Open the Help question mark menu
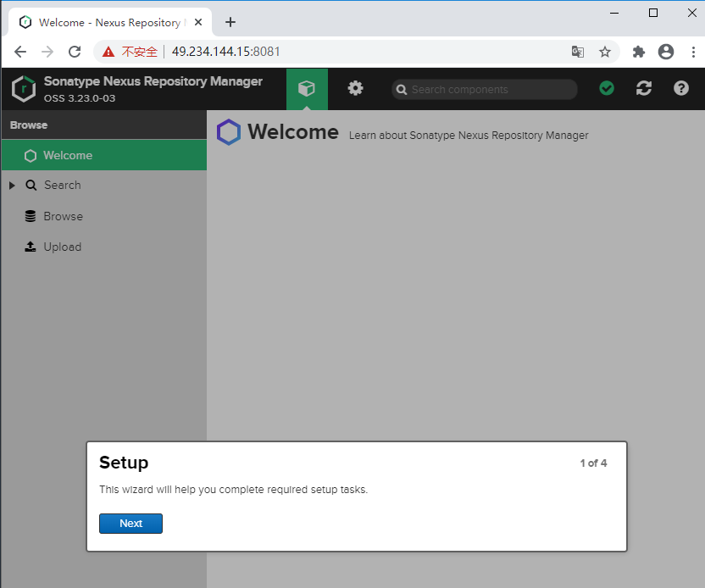This screenshot has height=588, width=705. (681, 88)
